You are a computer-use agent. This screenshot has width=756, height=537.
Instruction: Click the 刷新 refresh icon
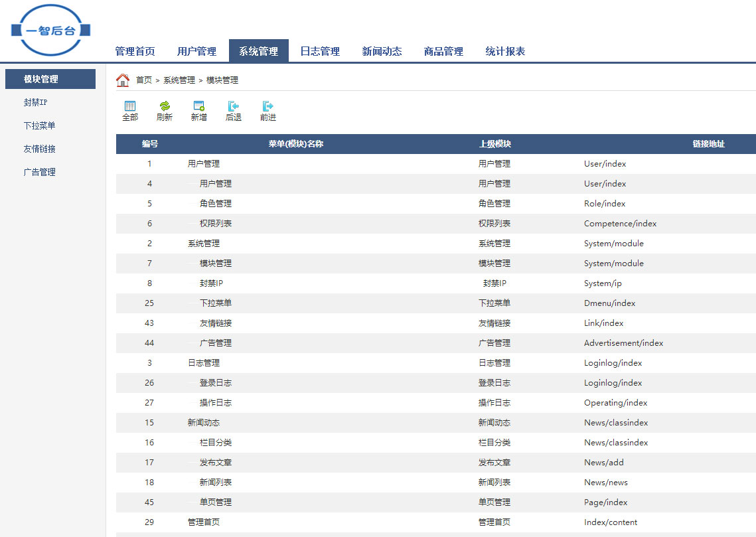click(x=165, y=106)
